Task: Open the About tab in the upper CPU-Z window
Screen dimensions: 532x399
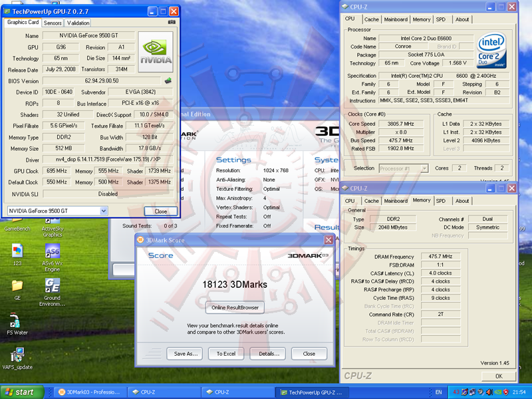Action: click(462, 19)
